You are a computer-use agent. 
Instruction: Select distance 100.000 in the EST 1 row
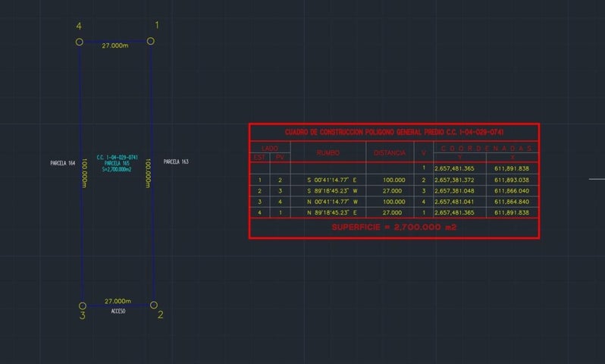click(x=394, y=180)
